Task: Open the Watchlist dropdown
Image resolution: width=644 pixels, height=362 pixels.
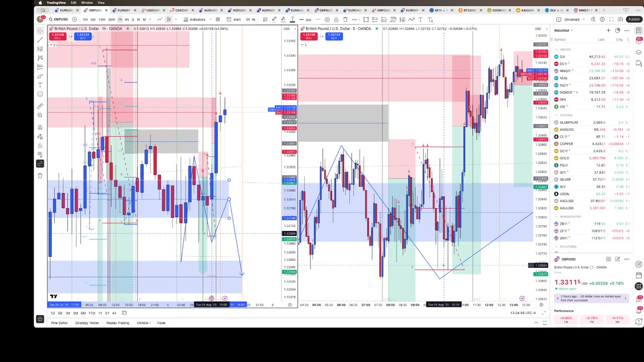Action: [x=563, y=31]
